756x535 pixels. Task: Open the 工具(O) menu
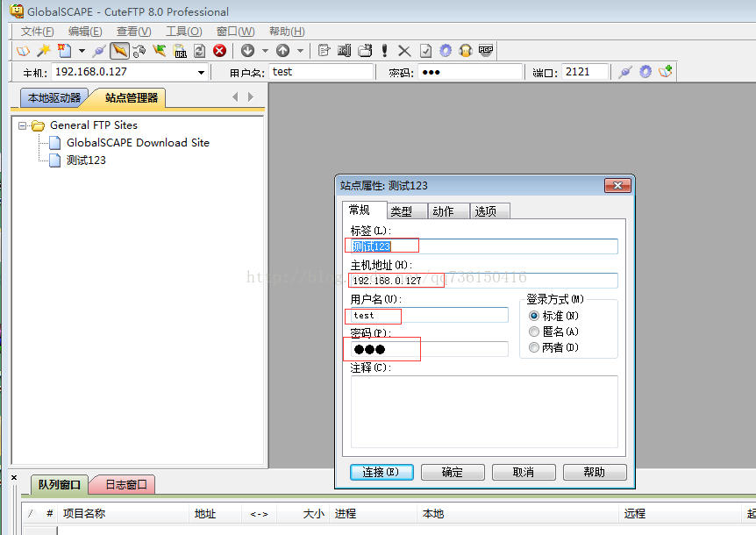[x=183, y=32]
